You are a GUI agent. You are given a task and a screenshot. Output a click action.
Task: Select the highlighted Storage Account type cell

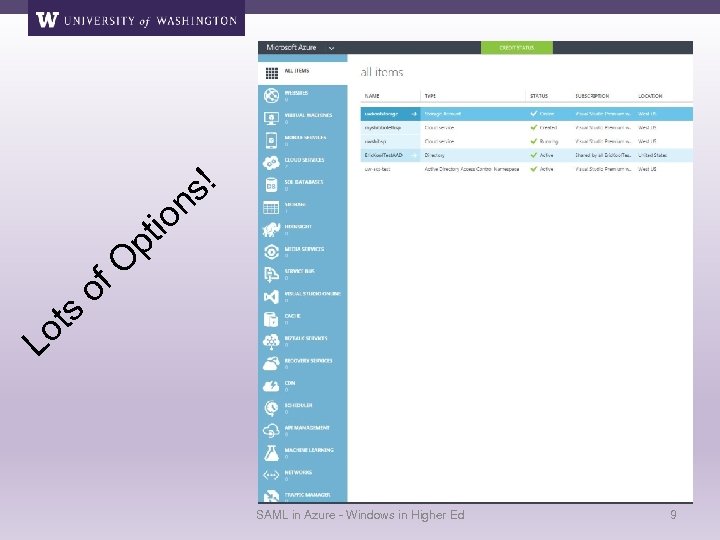click(443, 114)
